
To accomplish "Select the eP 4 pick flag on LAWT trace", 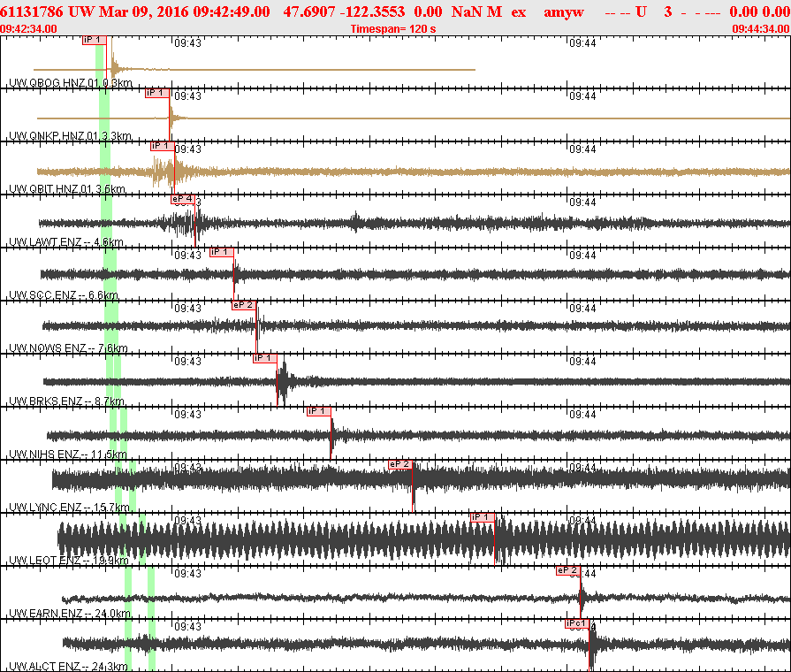I will pyautogui.click(x=183, y=199).
